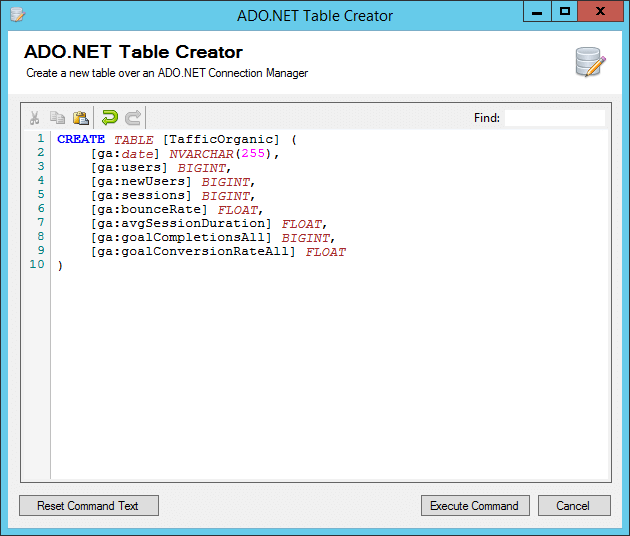Click the database pencil icon in header
Viewport: 630px width, 536px height.
tap(590, 62)
